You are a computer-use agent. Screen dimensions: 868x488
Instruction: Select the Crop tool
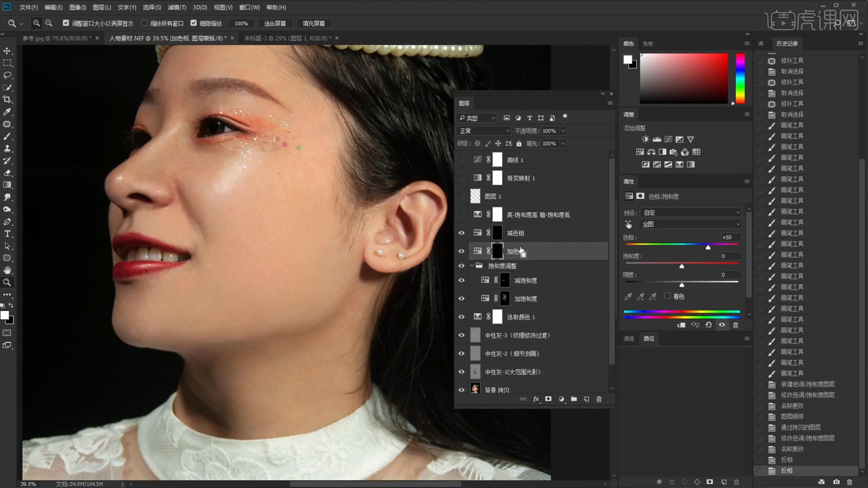(x=7, y=99)
